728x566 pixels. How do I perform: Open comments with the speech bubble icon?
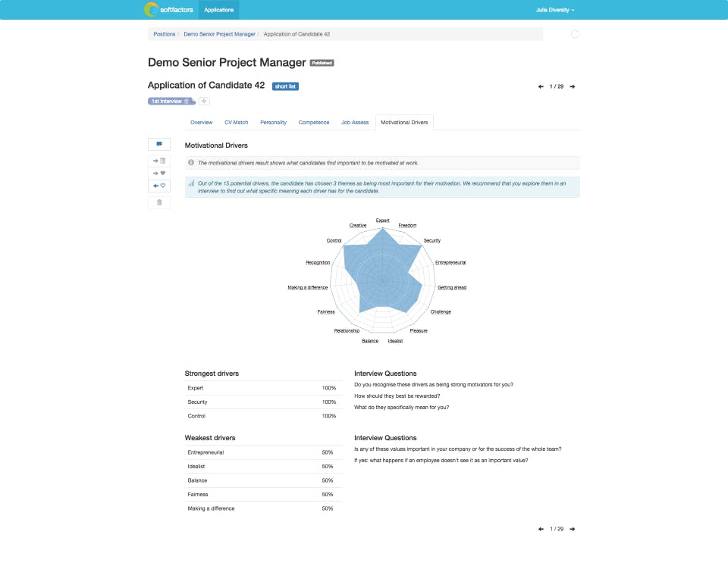[x=159, y=144]
